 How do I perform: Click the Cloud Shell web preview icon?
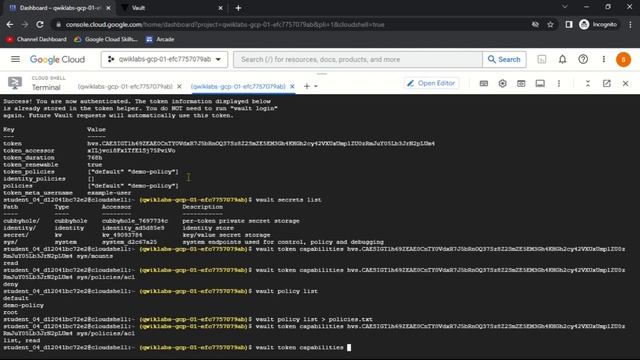click(x=521, y=83)
